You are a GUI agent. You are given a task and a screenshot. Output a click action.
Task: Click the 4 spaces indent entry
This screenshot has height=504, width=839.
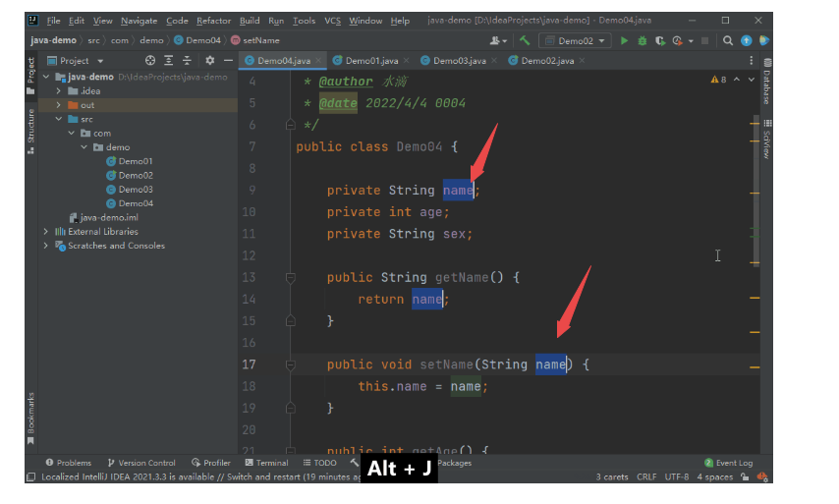[715, 476]
